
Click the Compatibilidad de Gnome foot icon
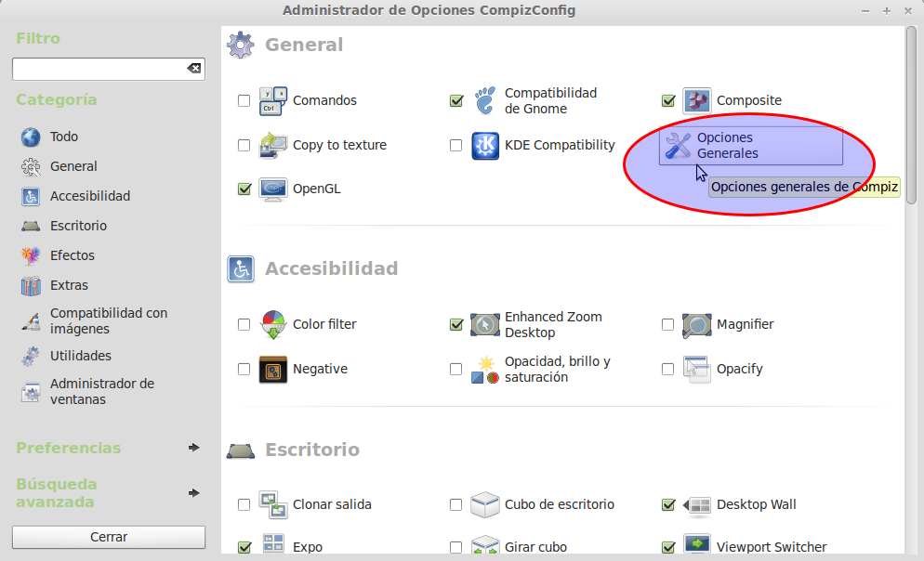pyautogui.click(x=485, y=100)
